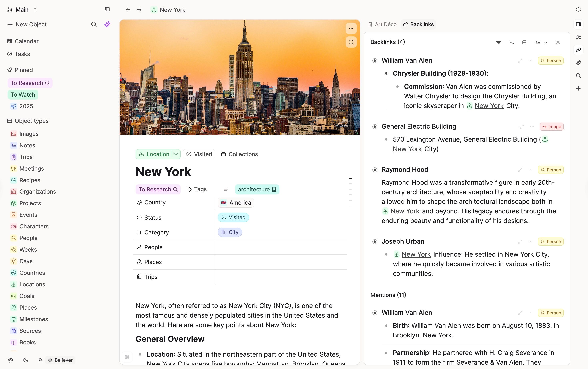Open the AI assistant sparkle icon near search
The width and height of the screenshot is (588, 369).
[x=107, y=24]
